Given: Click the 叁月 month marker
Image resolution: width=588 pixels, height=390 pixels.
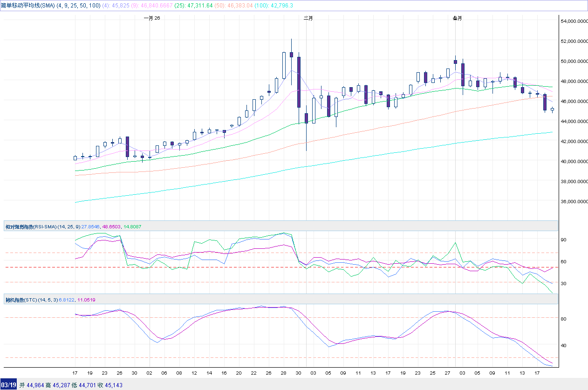Looking at the screenshot, I should coord(457,18).
